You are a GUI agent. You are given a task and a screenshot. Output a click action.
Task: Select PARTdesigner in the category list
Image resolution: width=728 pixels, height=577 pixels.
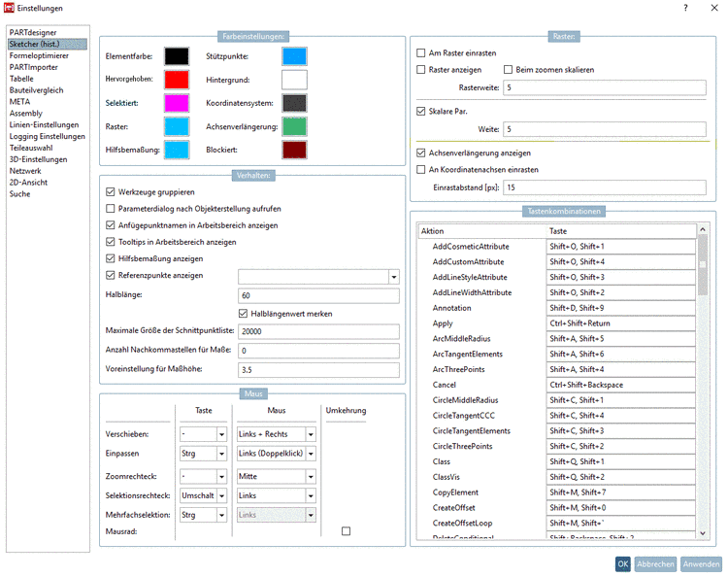[33, 32]
